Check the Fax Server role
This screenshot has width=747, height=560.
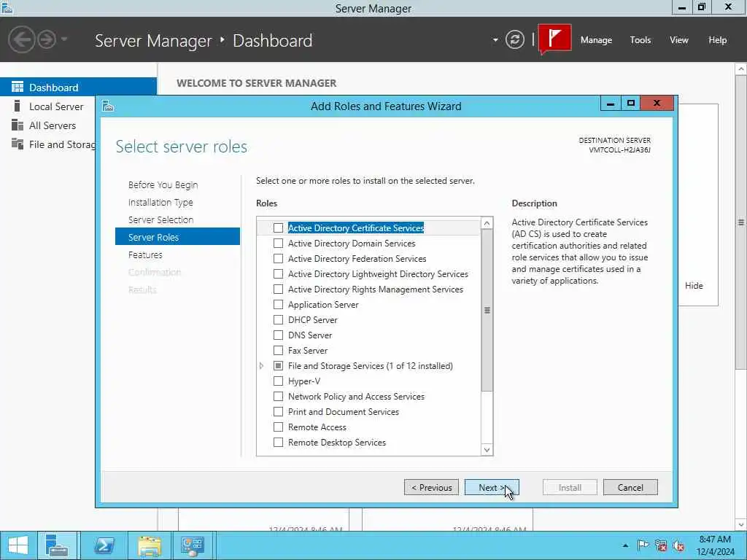(x=278, y=351)
